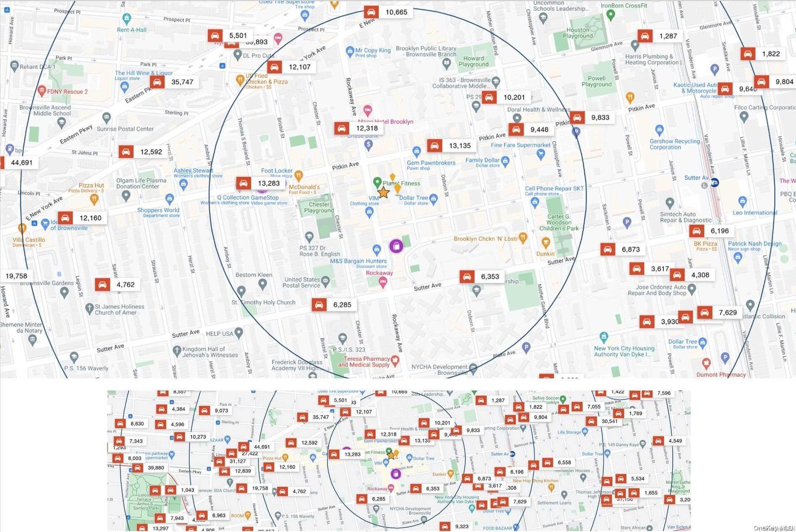Select the McDonald's restaurant pin
This screenshot has width=796, height=532.
[299, 175]
